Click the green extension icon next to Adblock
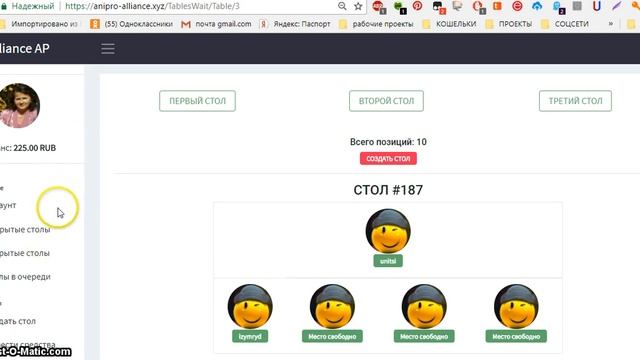640x360 pixels. point(399,7)
